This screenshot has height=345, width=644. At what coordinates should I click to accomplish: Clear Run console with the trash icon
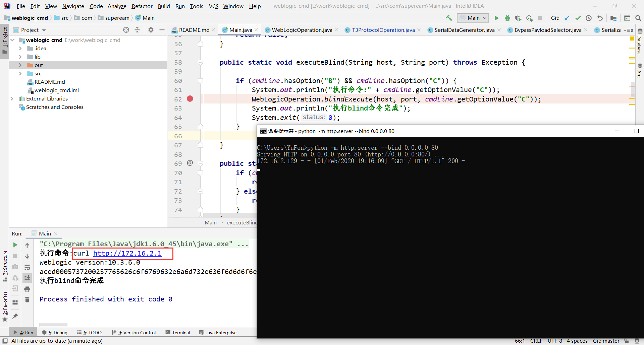pyautogui.click(x=27, y=300)
